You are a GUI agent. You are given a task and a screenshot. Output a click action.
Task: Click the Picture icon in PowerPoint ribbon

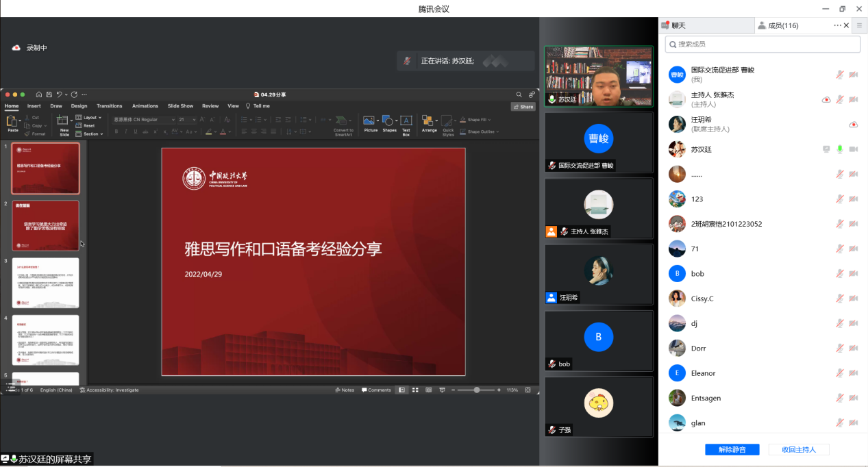[x=370, y=122]
